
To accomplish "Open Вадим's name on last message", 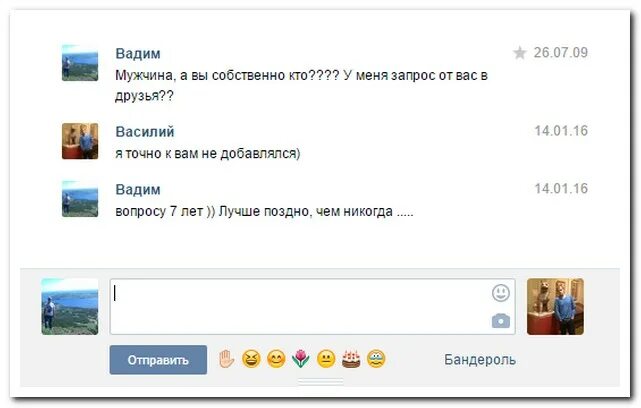I will [x=138, y=190].
